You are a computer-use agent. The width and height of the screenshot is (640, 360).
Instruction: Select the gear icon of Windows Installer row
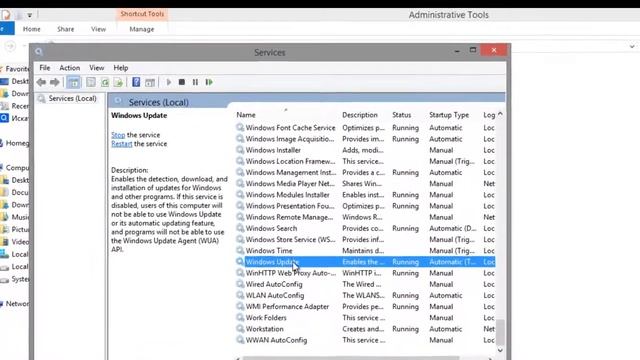[x=240, y=150]
